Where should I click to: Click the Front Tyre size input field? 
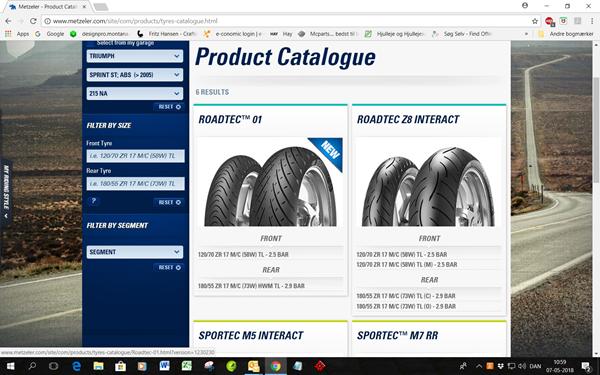(135, 156)
